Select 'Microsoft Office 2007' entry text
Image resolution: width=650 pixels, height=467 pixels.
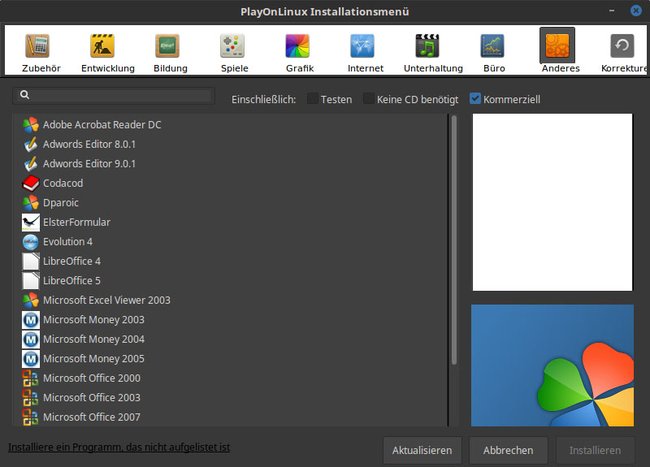(x=92, y=417)
